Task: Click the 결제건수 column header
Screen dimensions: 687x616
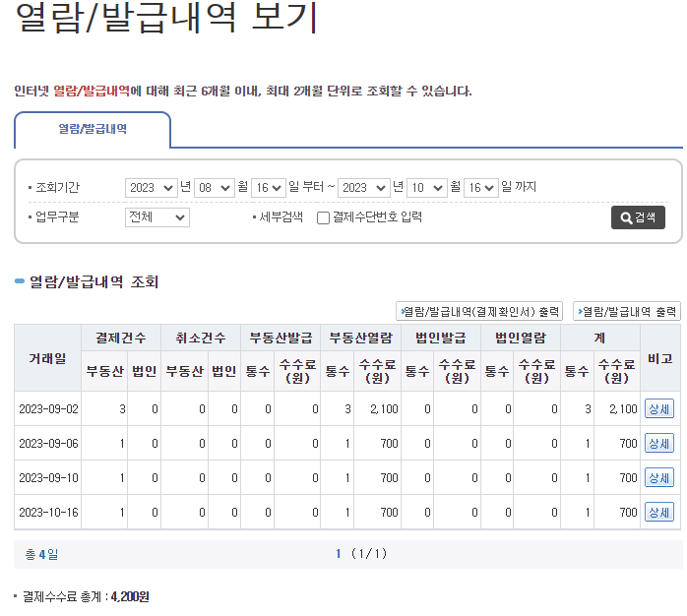Action: (x=121, y=338)
